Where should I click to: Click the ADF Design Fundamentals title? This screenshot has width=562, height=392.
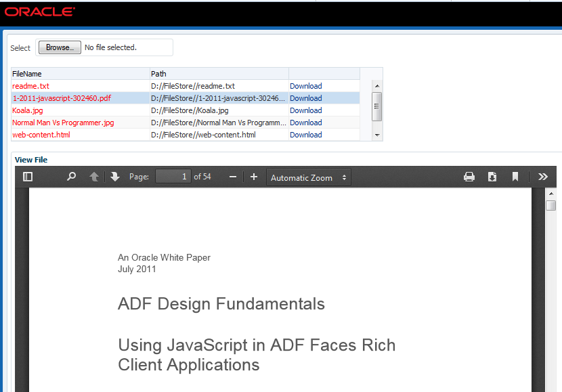pyautogui.click(x=221, y=304)
